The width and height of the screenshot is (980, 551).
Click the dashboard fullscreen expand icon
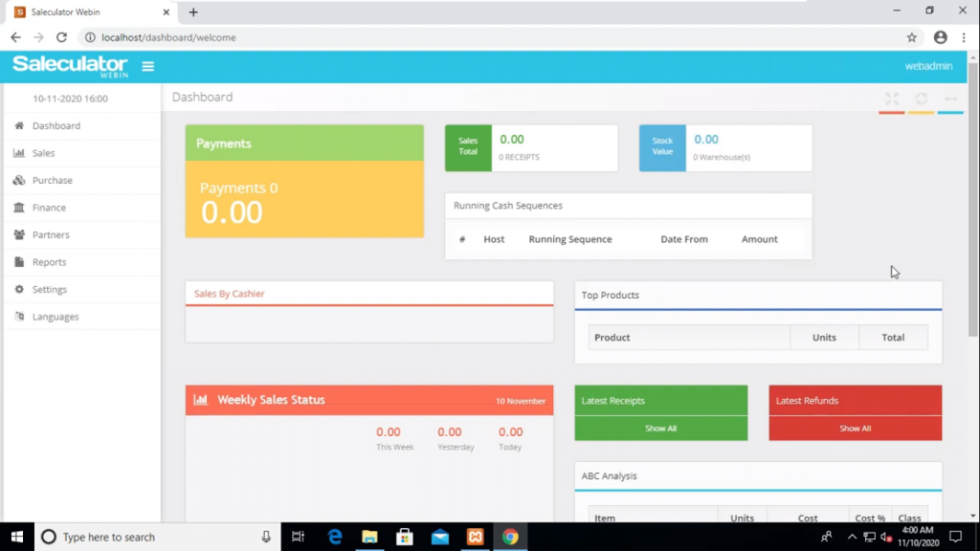(x=892, y=99)
